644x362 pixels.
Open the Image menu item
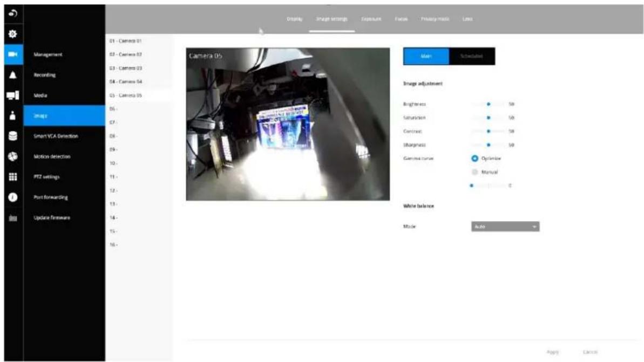pyautogui.click(x=64, y=115)
